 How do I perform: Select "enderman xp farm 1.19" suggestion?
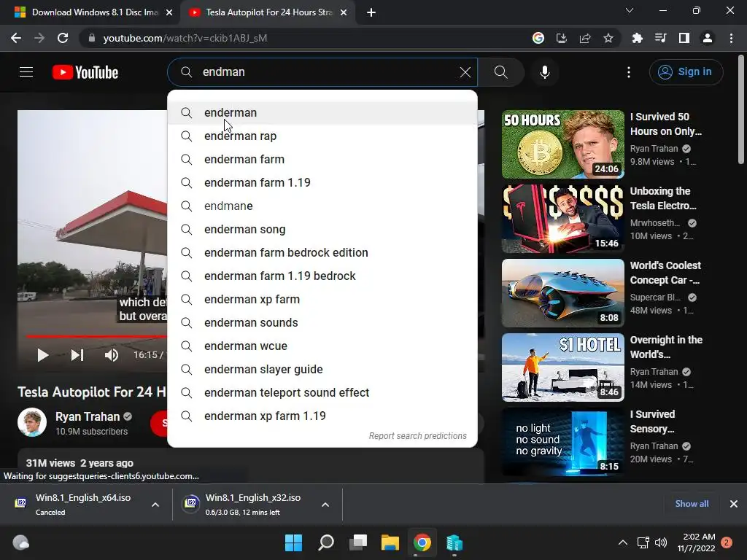point(322,416)
